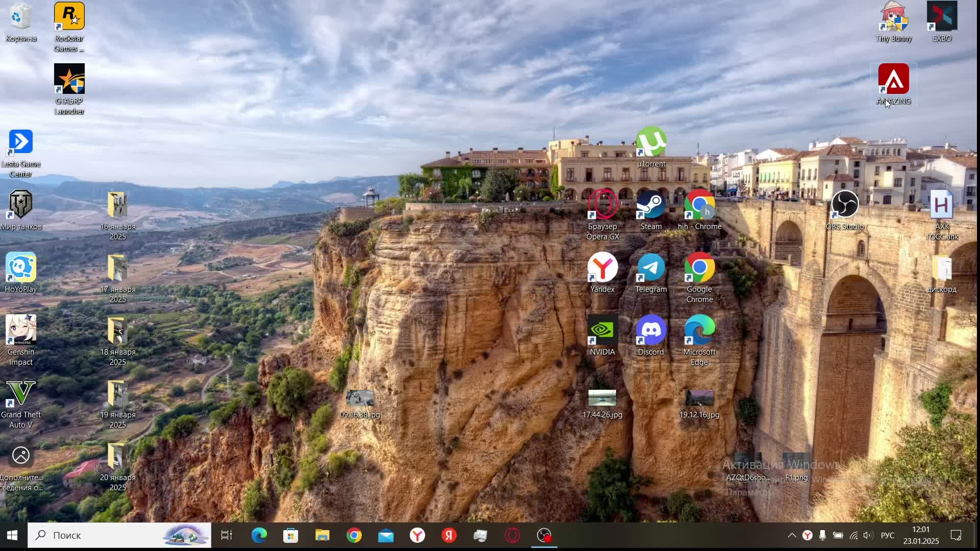Click the Rockstar Games Launcher icon
The height and width of the screenshot is (551, 980).
point(69,26)
